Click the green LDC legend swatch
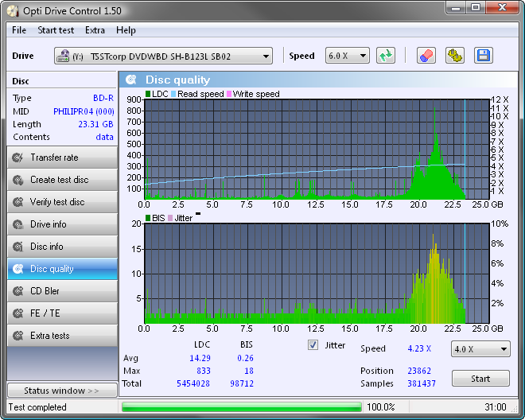525x420 pixels. (x=148, y=94)
